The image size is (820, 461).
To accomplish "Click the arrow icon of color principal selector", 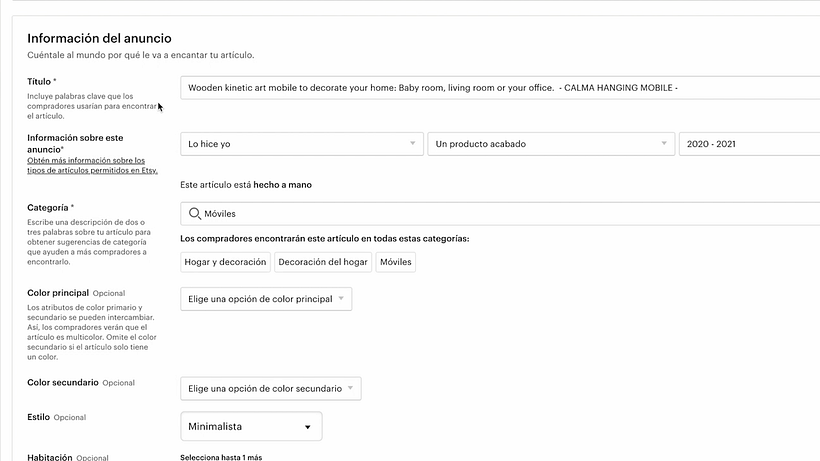I will tap(341, 298).
